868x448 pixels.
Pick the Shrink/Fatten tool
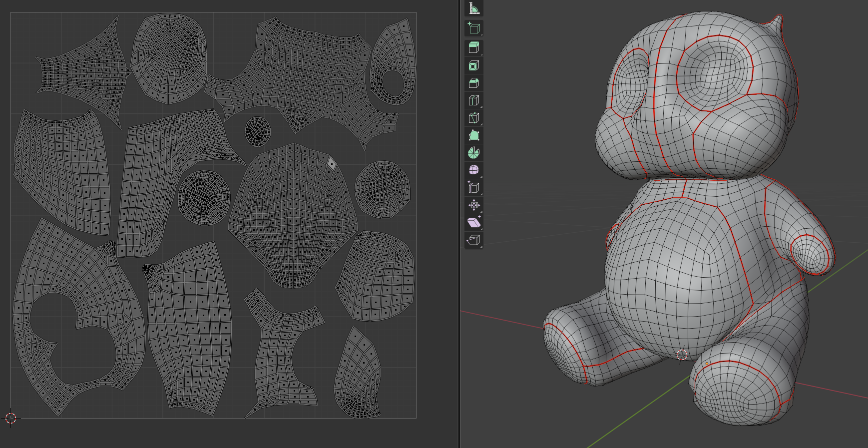point(473,205)
